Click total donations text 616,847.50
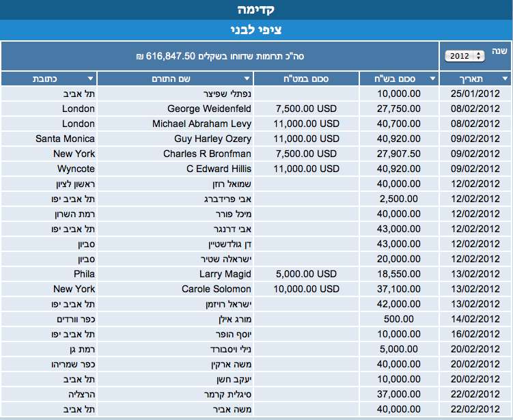The image size is (513, 420). coord(220,56)
